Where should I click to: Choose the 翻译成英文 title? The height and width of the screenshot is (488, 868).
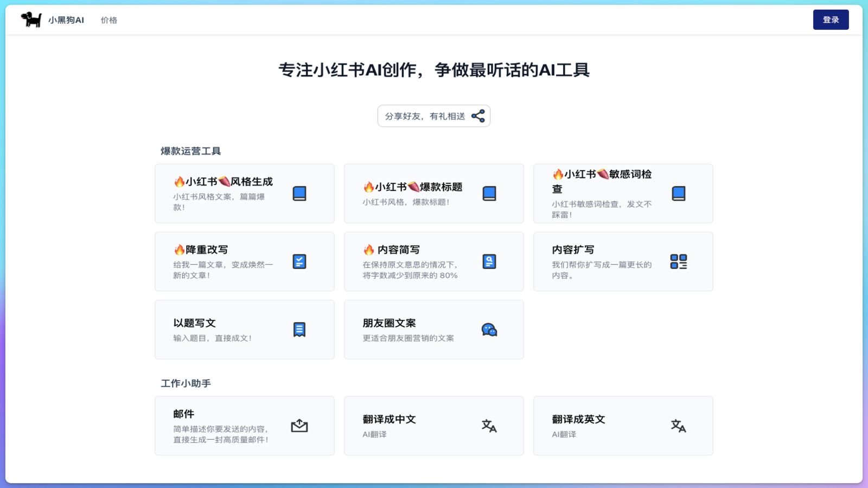(x=578, y=420)
